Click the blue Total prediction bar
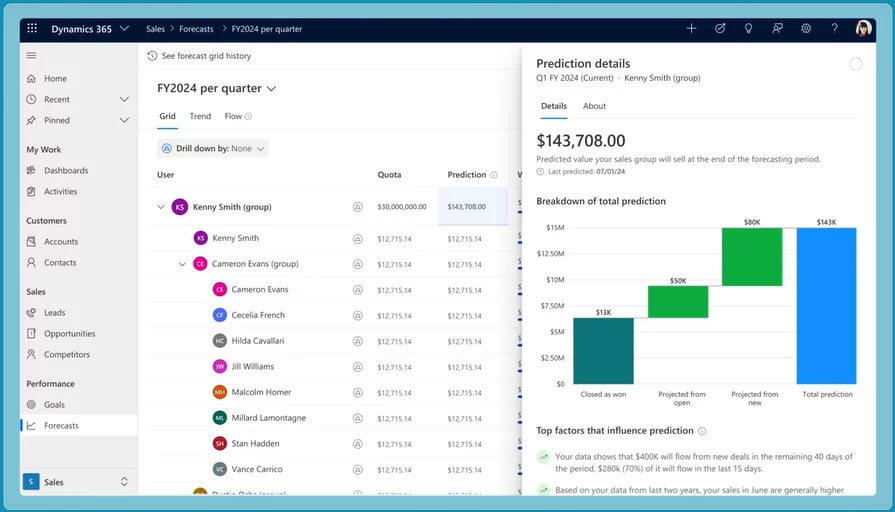 (x=827, y=306)
